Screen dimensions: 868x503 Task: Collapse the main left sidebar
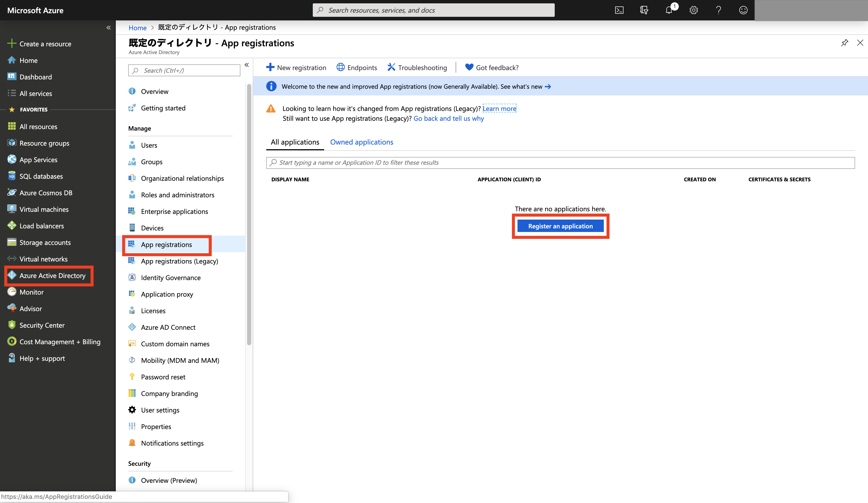109,28
